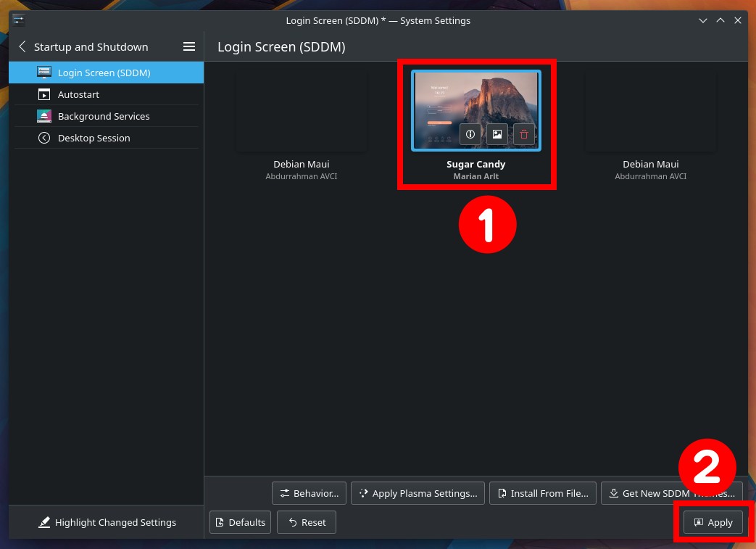Select Login Screen (SDDM) in sidebar
The image size is (756, 549).
click(x=106, y=73)
